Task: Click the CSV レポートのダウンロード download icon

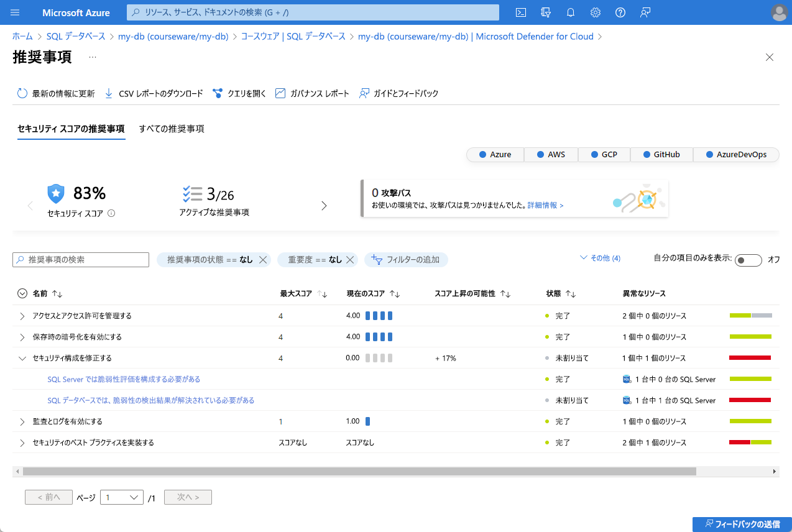Action: tap(109, 93)
